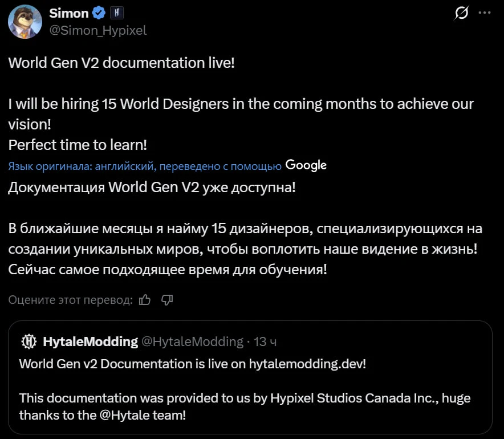Click the display name Simon

(x=69, y=13)
